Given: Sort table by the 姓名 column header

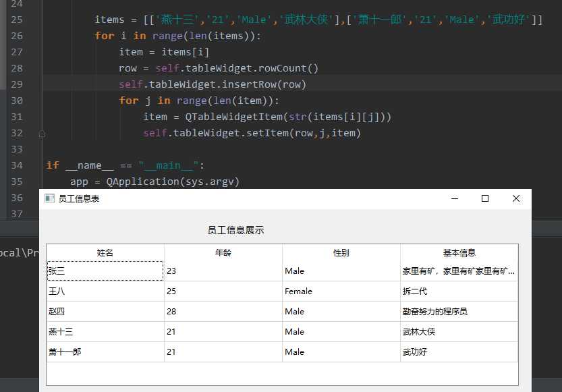Looking at the screenshot, I should coord(105,252).
